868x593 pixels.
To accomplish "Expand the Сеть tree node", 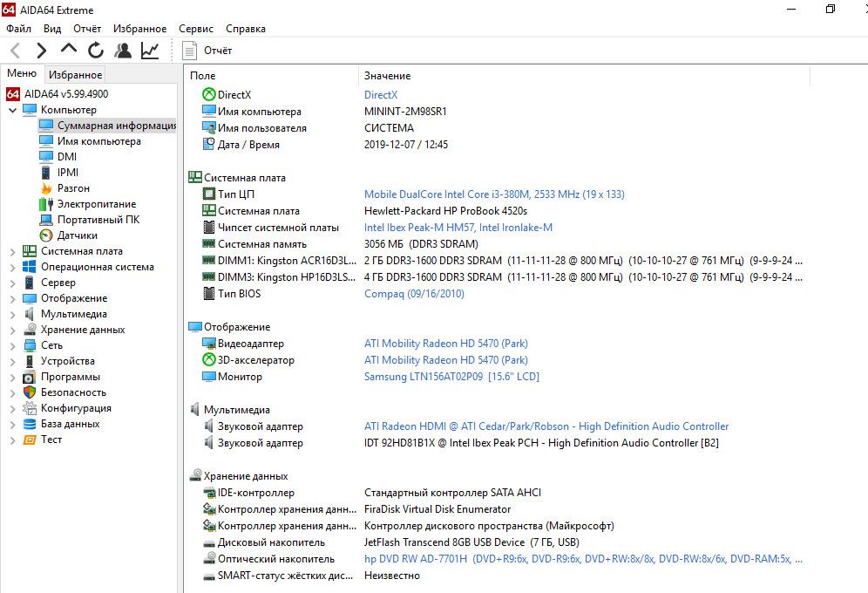I will pyautogui.click(x=13, y=346).
